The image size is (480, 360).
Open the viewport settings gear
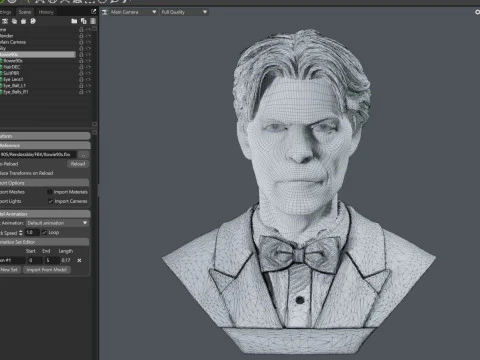click(x=477, y=12)
